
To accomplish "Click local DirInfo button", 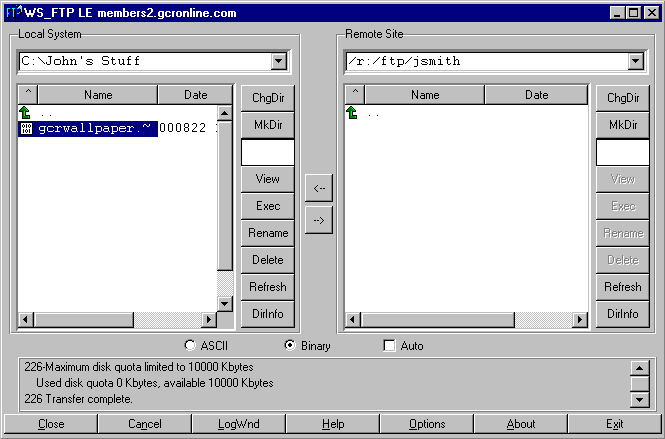I will coord(268,314).
